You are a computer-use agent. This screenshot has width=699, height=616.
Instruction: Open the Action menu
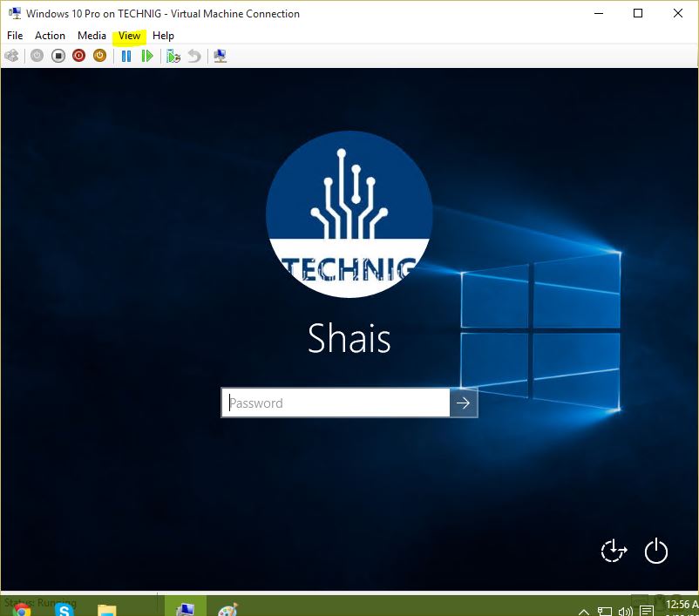(x=50, y=36)
